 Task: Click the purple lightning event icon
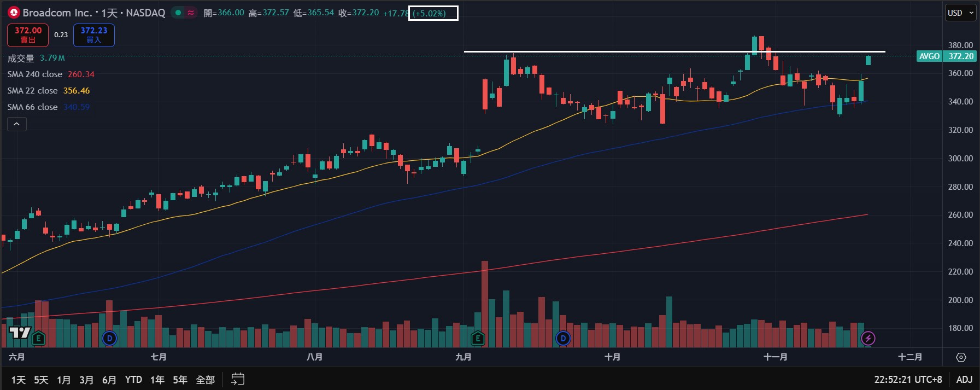[x=868, y=339]
